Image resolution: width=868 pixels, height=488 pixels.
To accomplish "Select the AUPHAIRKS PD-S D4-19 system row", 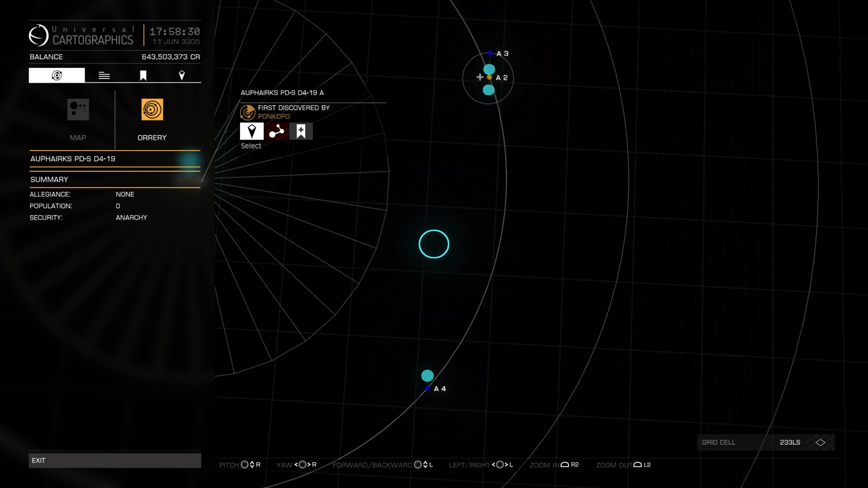I will click(115, 159).
